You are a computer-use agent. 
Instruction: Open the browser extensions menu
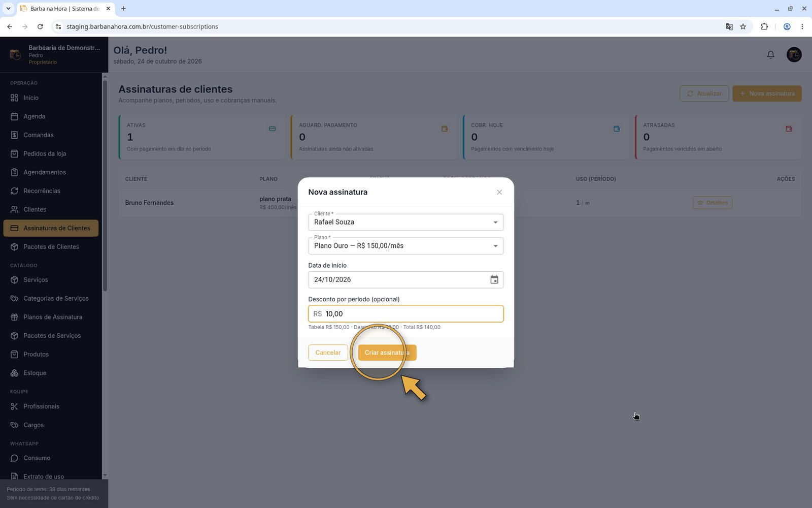(764, 26)
